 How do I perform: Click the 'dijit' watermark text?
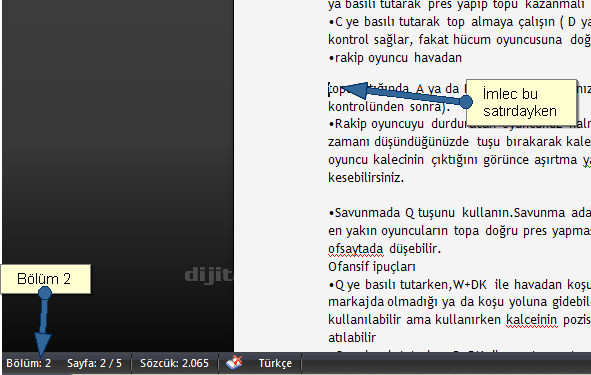click(x=209, y=275)
